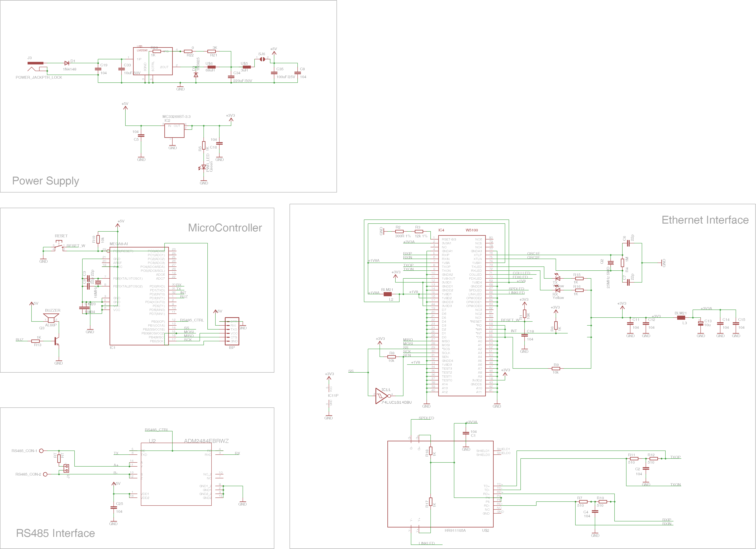Select the ISP header connector symbol
Image resolution: width=756 pixels, height=549 pixels.
[x=232, y=331]
